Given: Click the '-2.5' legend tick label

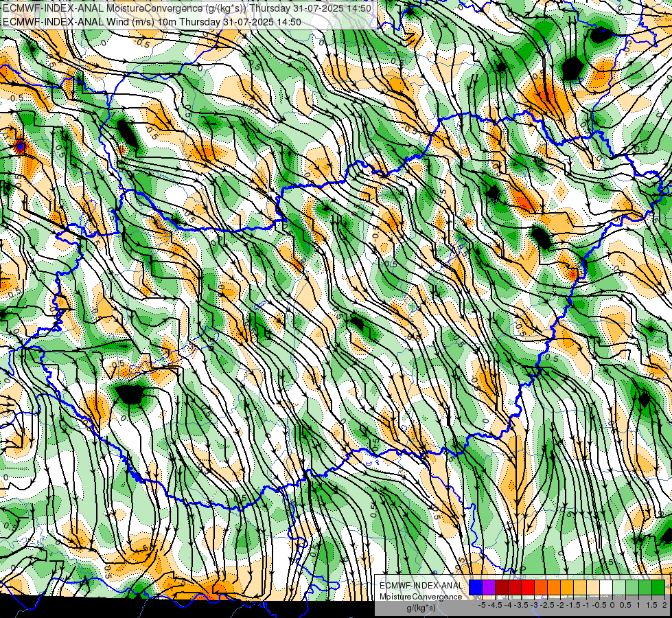Looking at the screenshot, I should pyautogui.click(x=548, y=605).
